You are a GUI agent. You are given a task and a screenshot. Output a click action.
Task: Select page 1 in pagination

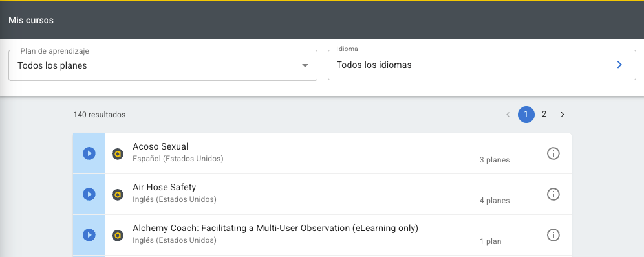tap(526, 115)
